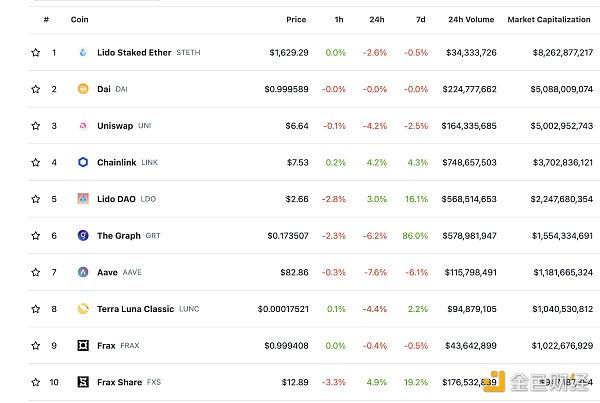Screen dimensions: 600x403
Task: Click the Chainlink hexagon icon
Action: [83, 162]
